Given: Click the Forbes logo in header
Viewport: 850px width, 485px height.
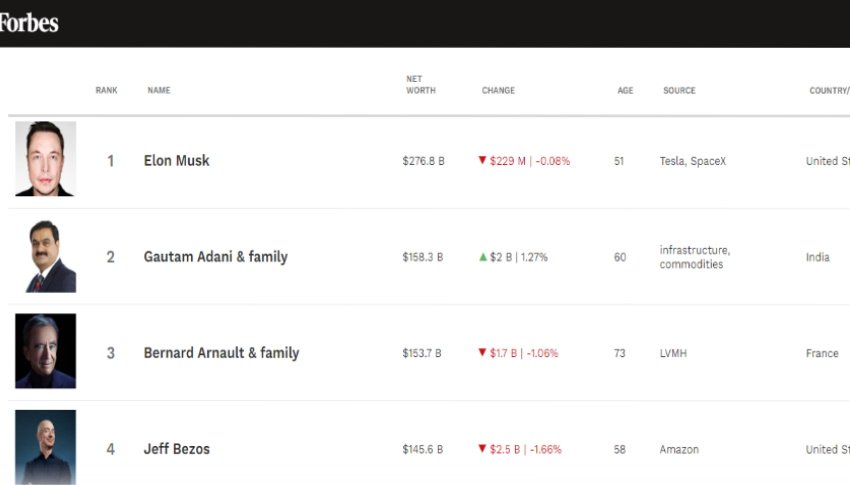Looking at the screenshot, I should [x=29, y=23].
